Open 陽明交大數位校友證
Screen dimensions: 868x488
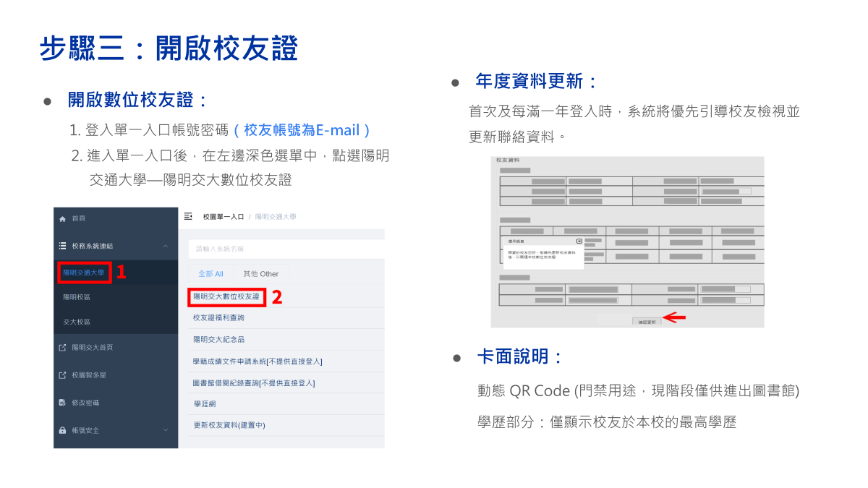(x=227, y=296)
